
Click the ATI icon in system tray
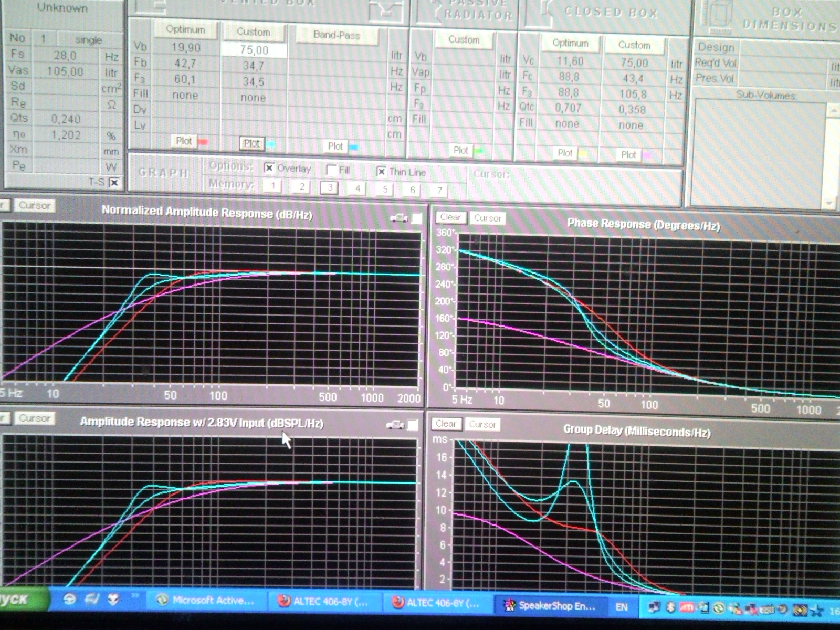[x=687, y=607]
